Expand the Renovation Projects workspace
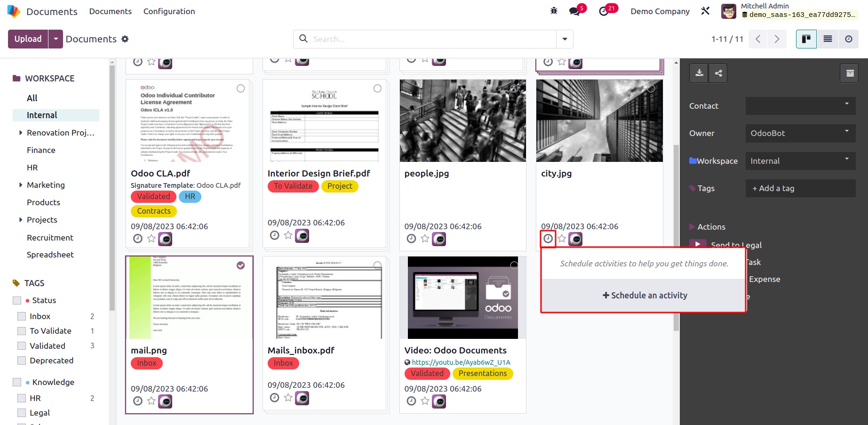 pos(20,133)
